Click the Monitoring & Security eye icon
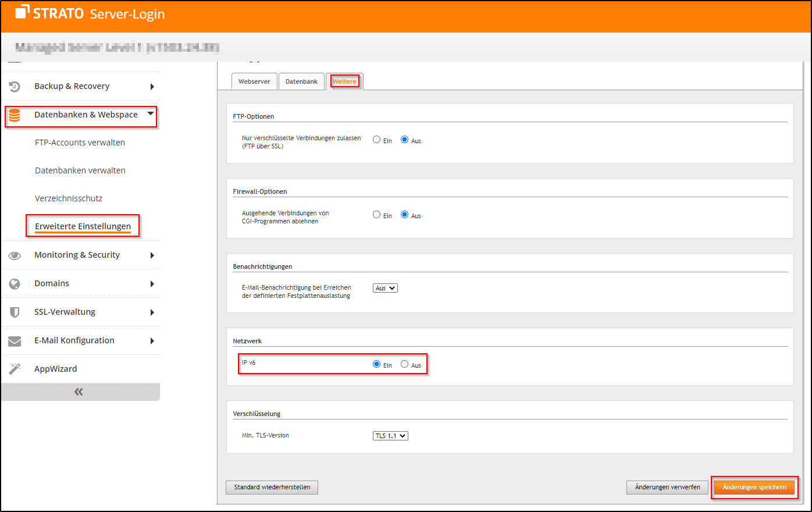The image size is (812, 512). 15,255
